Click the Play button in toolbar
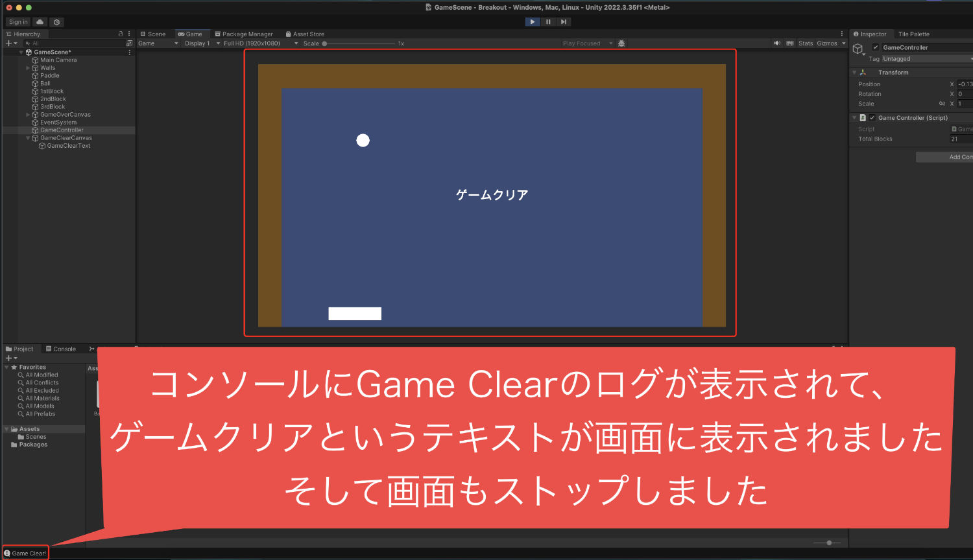The image size is (973, 560). pos(533,22)
